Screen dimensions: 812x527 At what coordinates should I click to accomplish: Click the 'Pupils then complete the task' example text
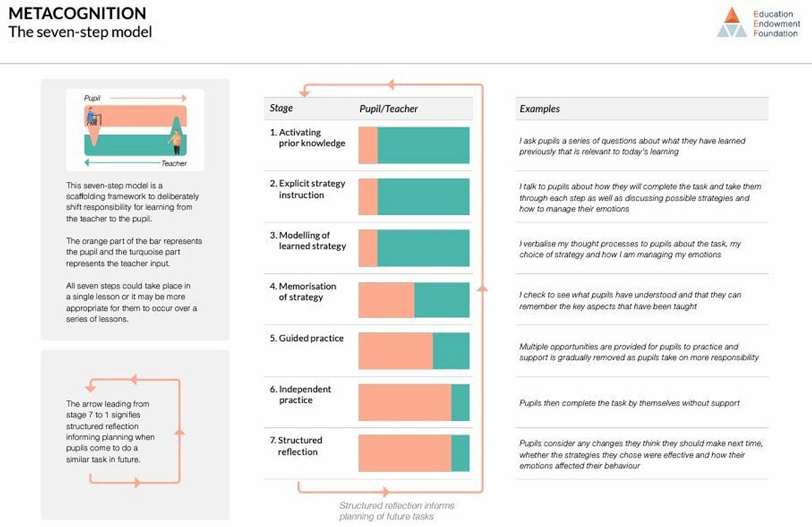pyautogui.click(x=629, y=403)
